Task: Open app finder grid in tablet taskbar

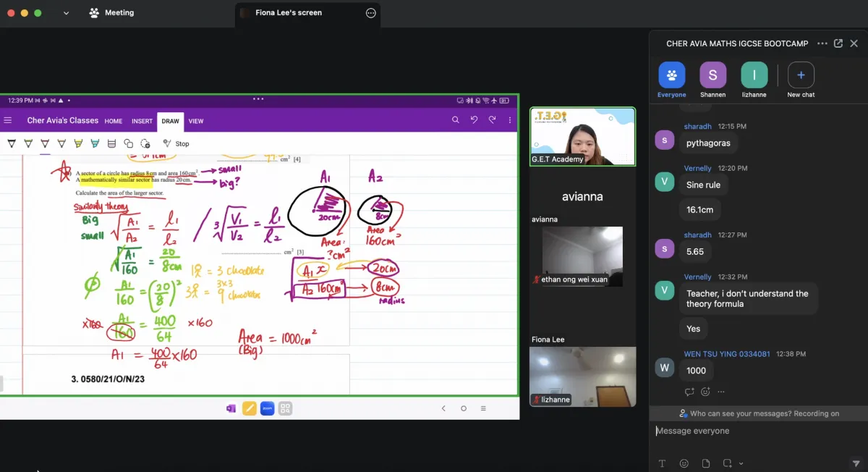Action: [286, 408]
